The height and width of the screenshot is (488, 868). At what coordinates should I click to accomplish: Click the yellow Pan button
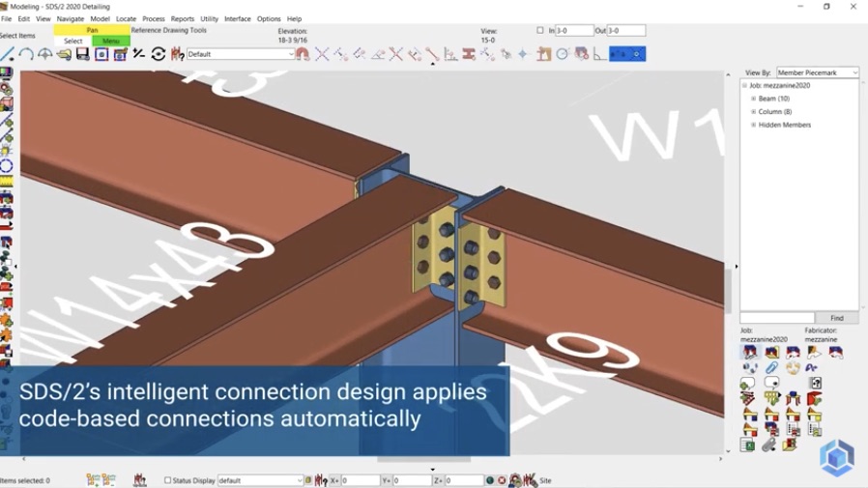(x=92, y=30)
